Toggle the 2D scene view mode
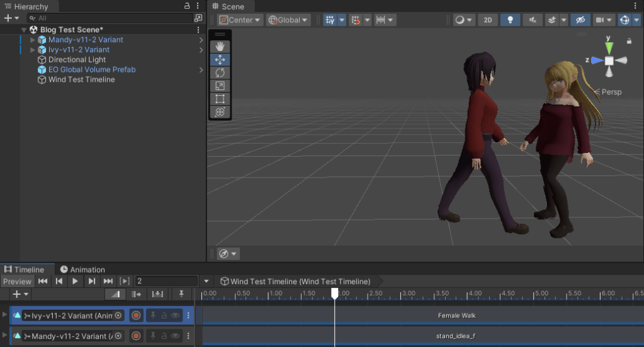This screenshot has width=644, height=347. click(488, 20)
